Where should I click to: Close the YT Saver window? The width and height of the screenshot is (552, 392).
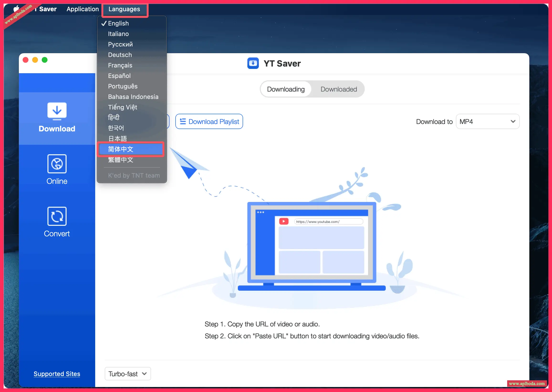pos(26,60)
